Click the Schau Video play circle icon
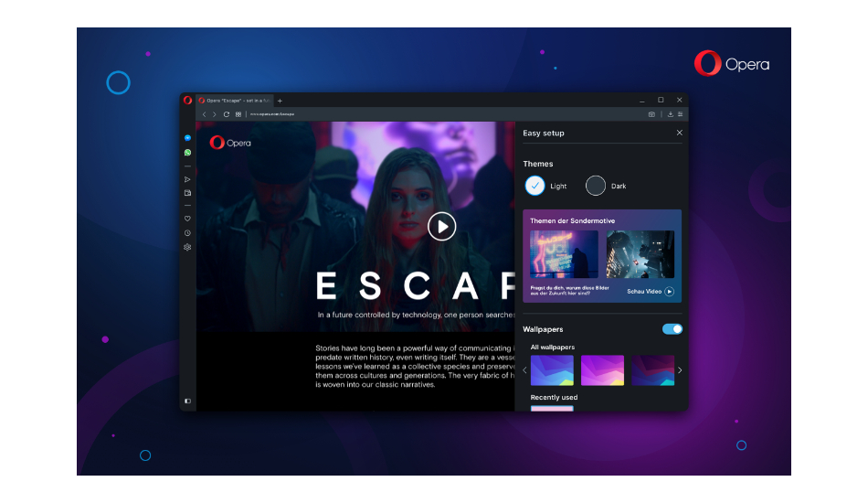Viewport: 868px width, 503px height. 669,292
